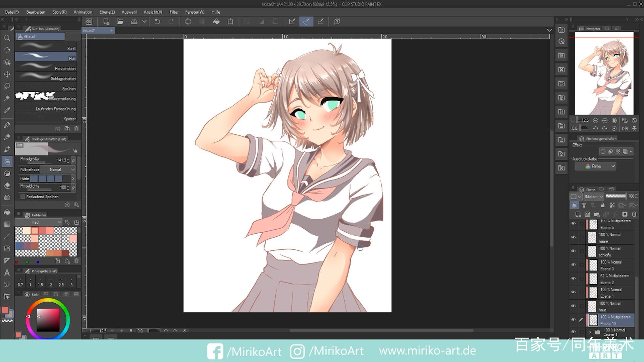Hide the schleife layer
The height and width of the screenshot is (362, 644).
[573, 251]
